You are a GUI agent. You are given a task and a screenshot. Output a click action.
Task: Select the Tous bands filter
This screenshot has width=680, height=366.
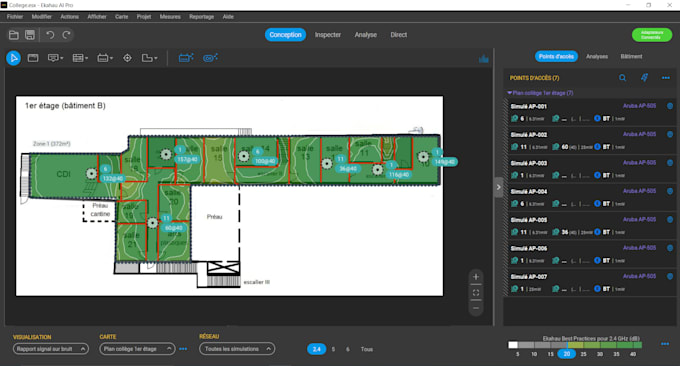pyautogui.click(x=366, y=349)
